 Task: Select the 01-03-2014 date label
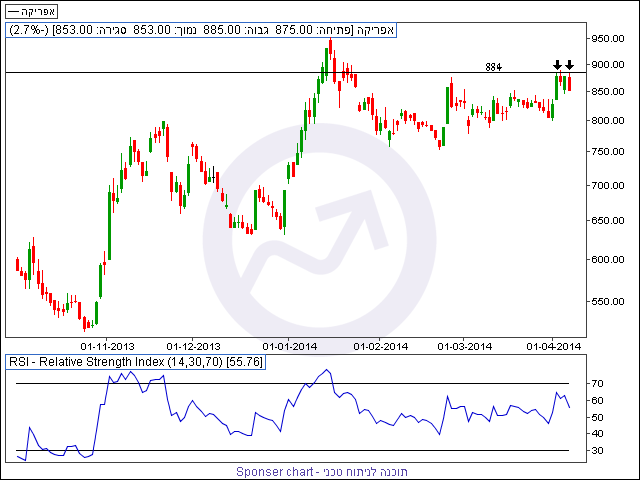pos(465,347)
